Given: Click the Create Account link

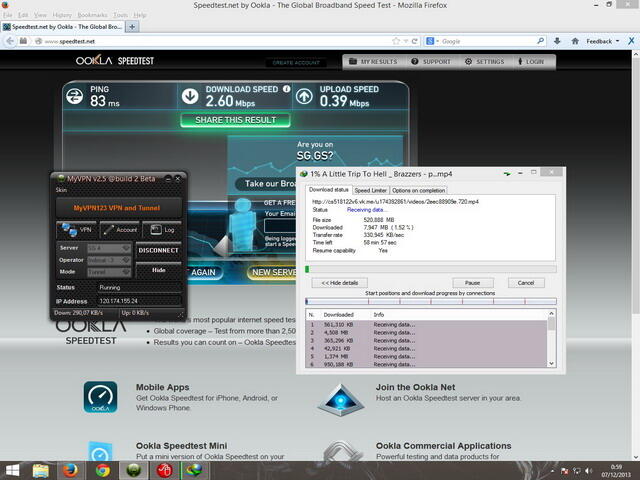Looking at the screenshot, I should click(x=296, y=62).
